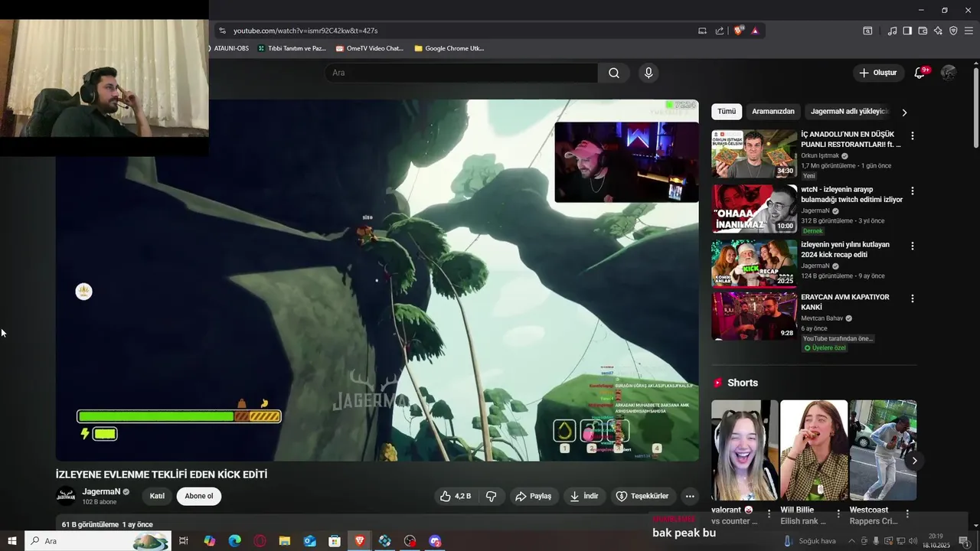Open options for Will Billie Eilish short
The width and height of the screenshot is (980, 551).
point(838,514)
